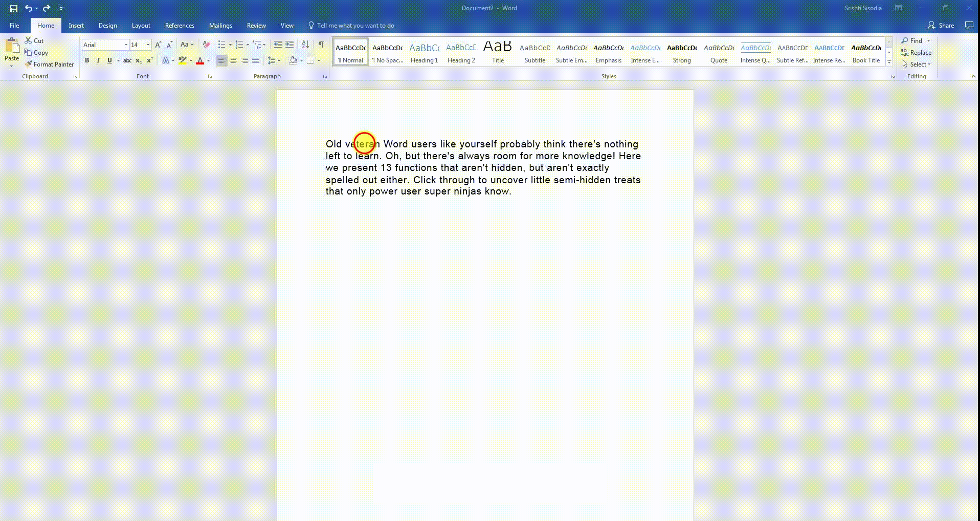This screenshot has width=980, height=521.
Task: Click the Borders icon
Action: (x=310, y=60)
